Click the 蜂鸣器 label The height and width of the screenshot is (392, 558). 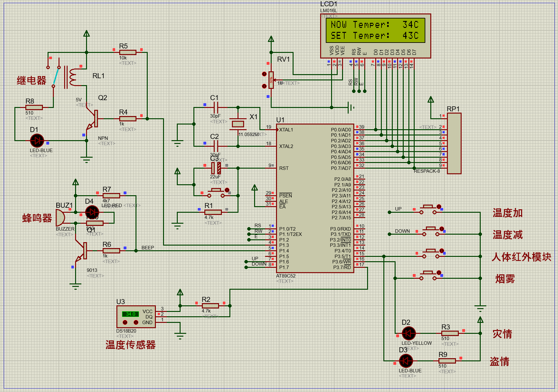(x=37, y=218)
